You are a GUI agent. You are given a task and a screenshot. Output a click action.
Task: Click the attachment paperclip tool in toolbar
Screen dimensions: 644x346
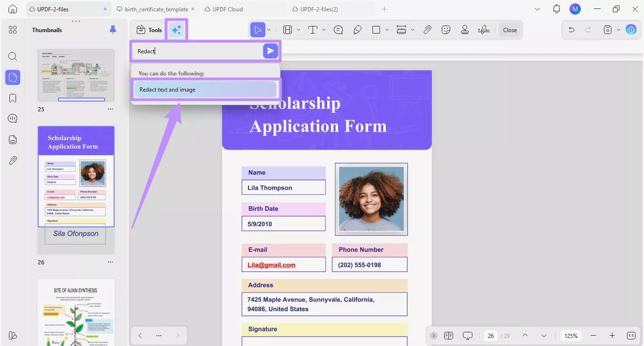coord(427,30)
